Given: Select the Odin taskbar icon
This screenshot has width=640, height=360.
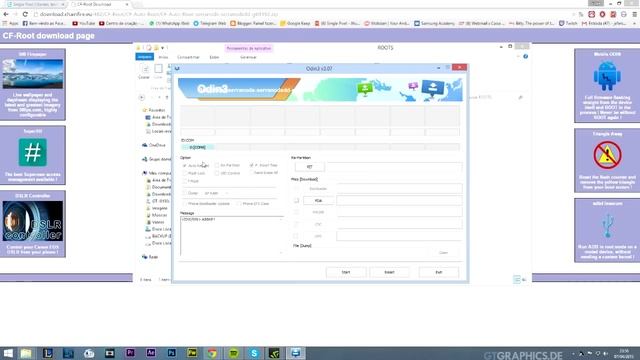Looking at the screenshot, I should point(296,353).
